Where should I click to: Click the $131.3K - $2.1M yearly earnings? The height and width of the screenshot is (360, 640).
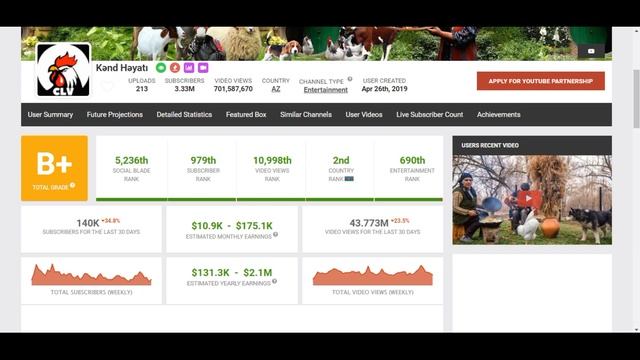[232, 273]
